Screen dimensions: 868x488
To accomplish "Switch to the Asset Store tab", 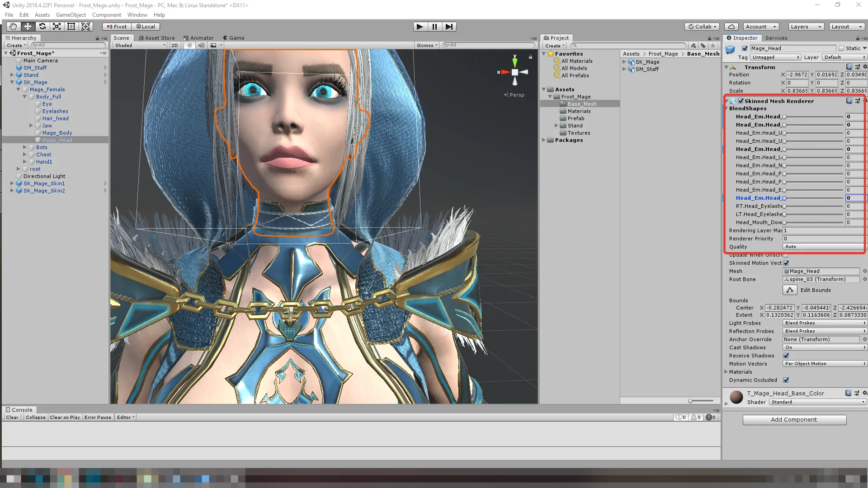I will [x=156, y=38].
